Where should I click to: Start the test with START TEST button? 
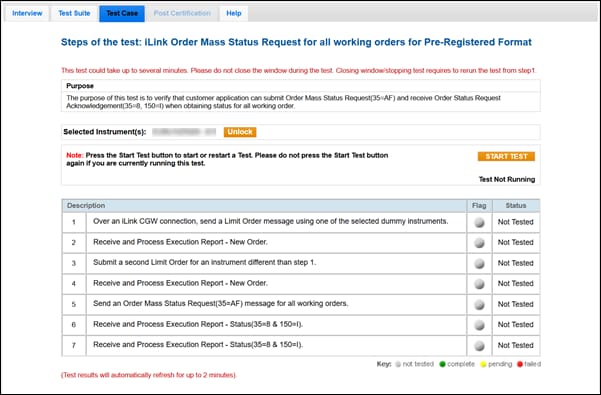(506, 156)
